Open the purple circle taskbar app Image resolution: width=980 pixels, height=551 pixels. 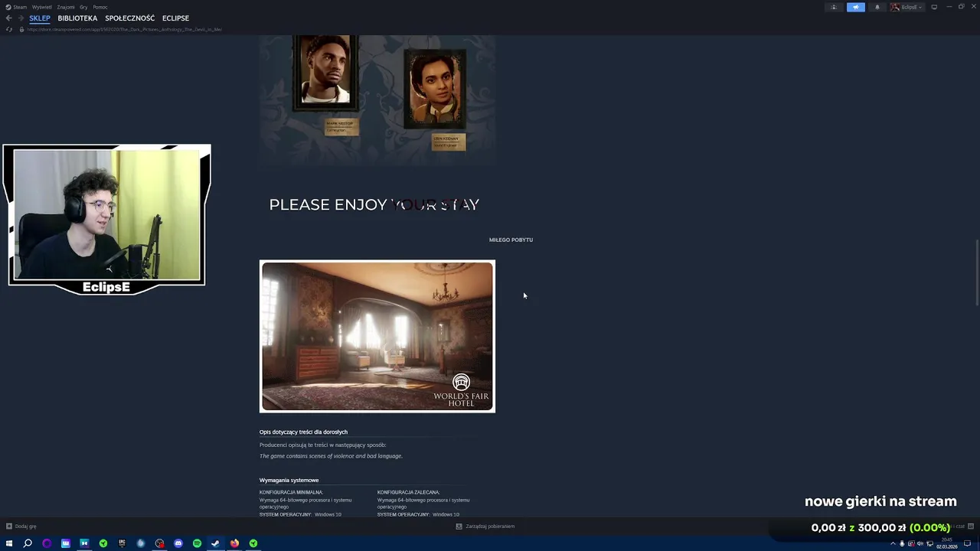[47, 543]
